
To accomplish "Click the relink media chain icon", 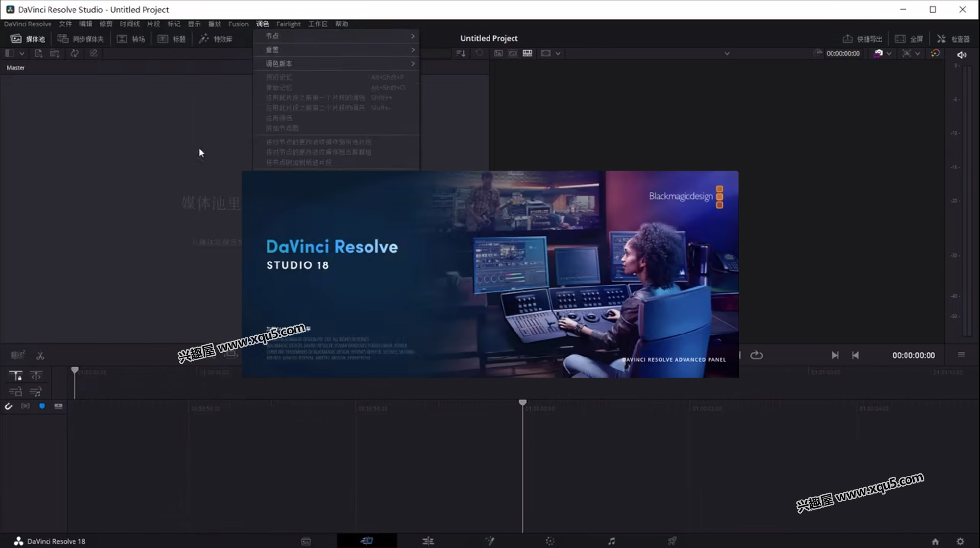I will coord(93,53).
